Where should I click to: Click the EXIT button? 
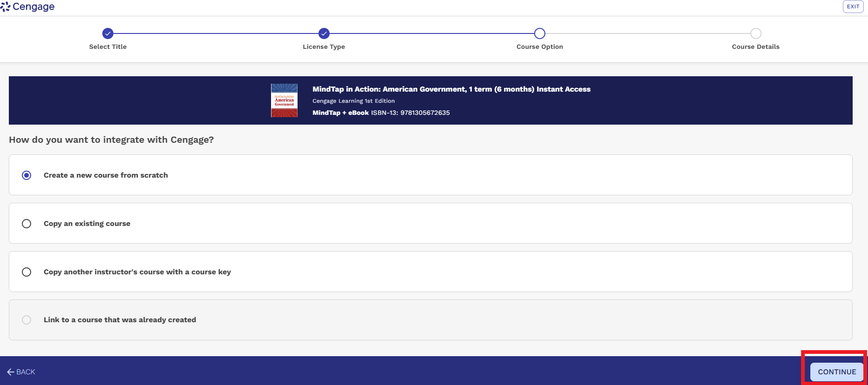[853, 7]
